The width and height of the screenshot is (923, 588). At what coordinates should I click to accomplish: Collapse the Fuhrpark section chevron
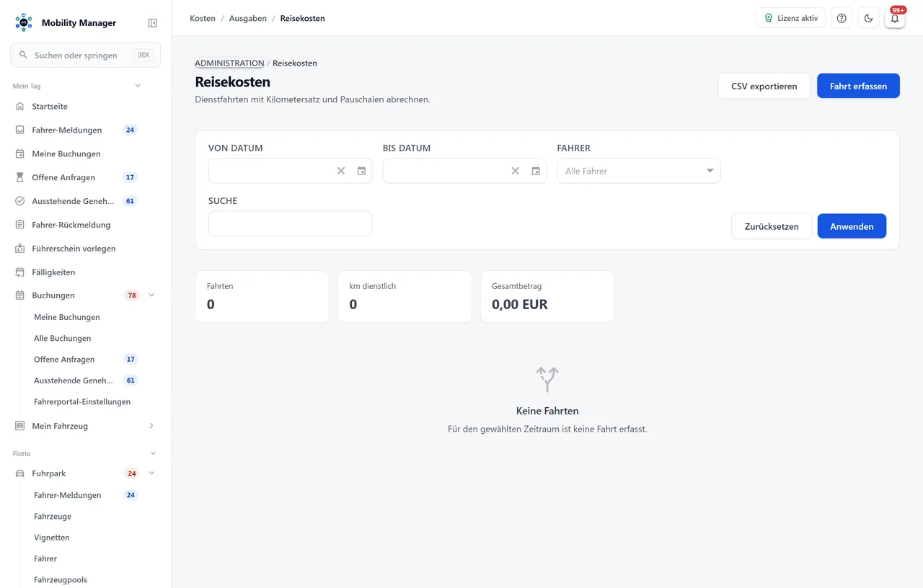[151, 473]
